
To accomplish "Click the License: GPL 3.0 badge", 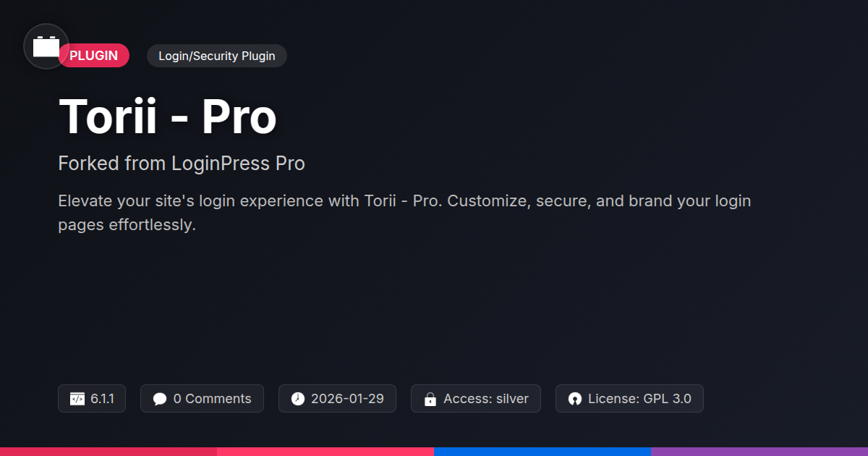I will [x=629, y=399].
